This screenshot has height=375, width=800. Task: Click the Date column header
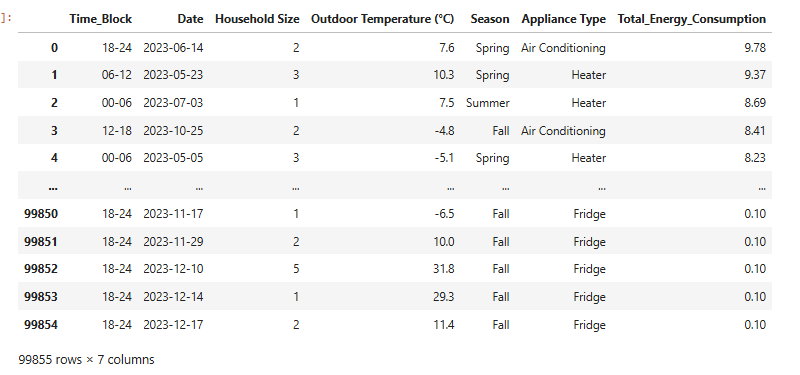(190, 19)
